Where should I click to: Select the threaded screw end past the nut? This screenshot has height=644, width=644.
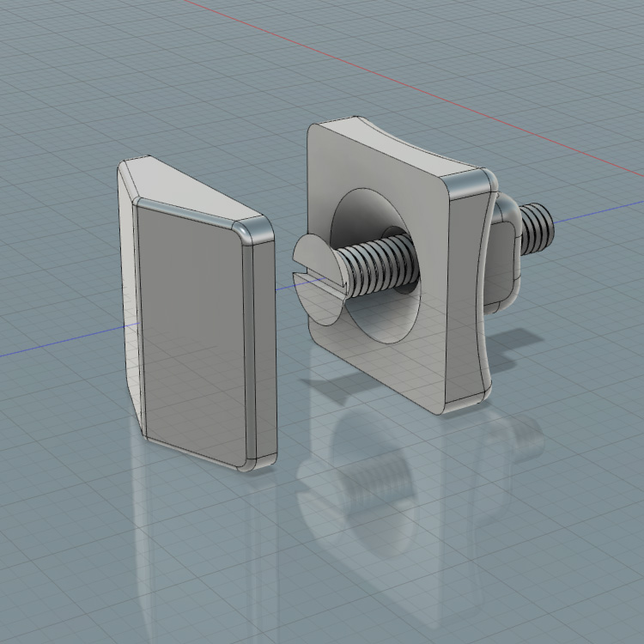point(538,228)
